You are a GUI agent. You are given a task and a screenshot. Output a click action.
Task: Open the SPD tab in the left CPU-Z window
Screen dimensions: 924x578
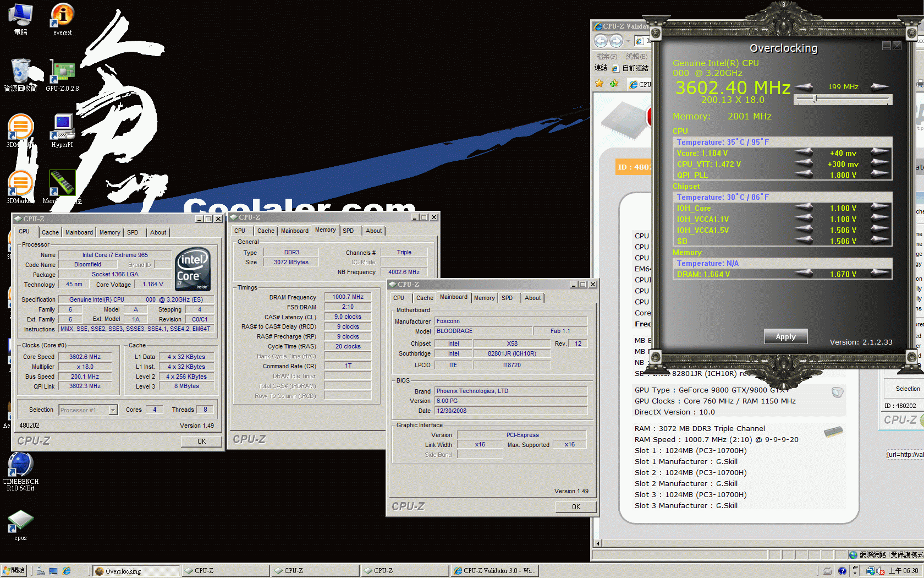click(x=133, y=232)
